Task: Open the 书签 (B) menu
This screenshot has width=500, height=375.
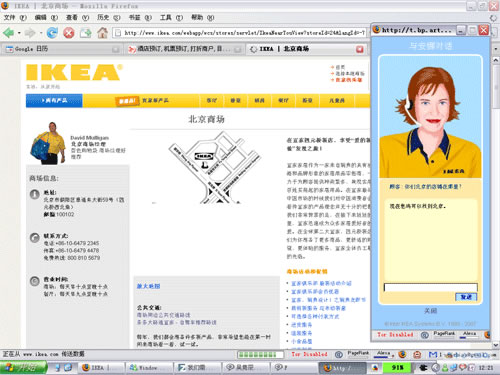Action: click(140, 17)
